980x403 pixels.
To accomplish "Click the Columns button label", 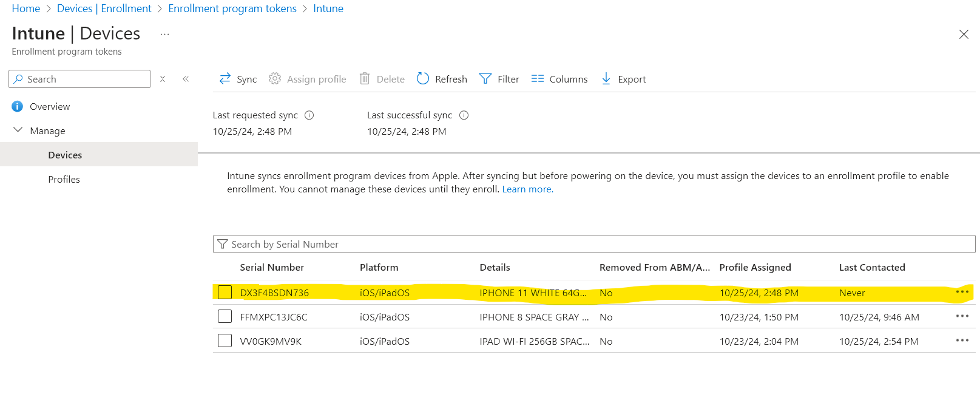I will point(569,80).
